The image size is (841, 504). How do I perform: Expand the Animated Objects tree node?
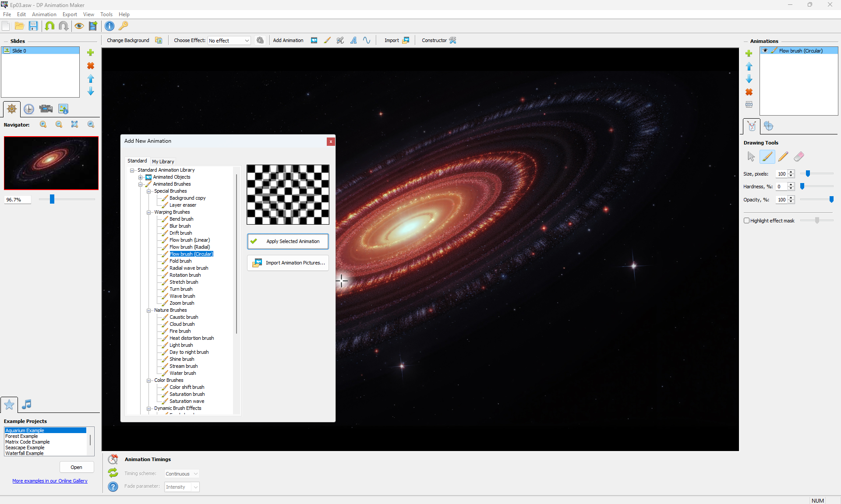point(141,177)
